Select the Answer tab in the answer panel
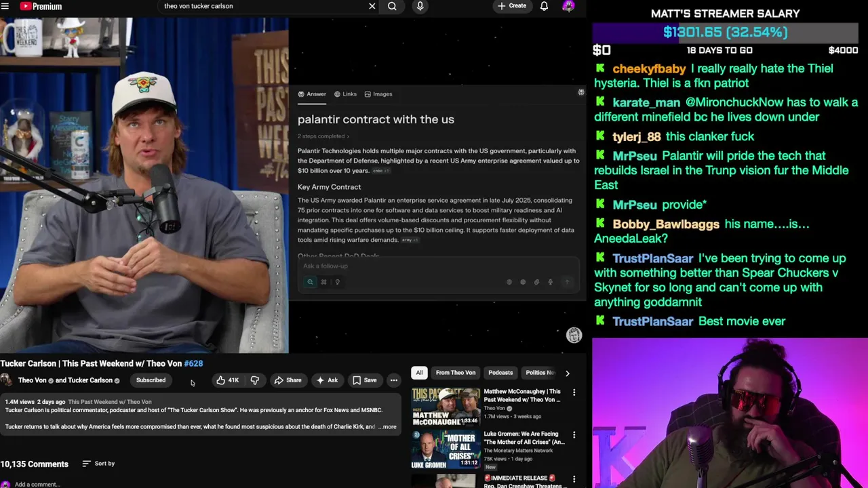Viewport: 868px width, 488px height. 312,94
